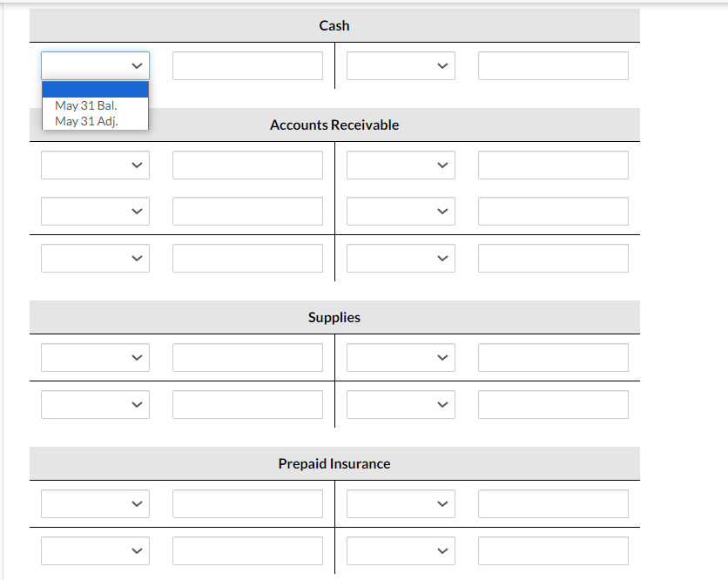Open the first date dropdown under Prepaid Insurance
Viewport: 728px width, 580px height.
click(x=95, y=503)
